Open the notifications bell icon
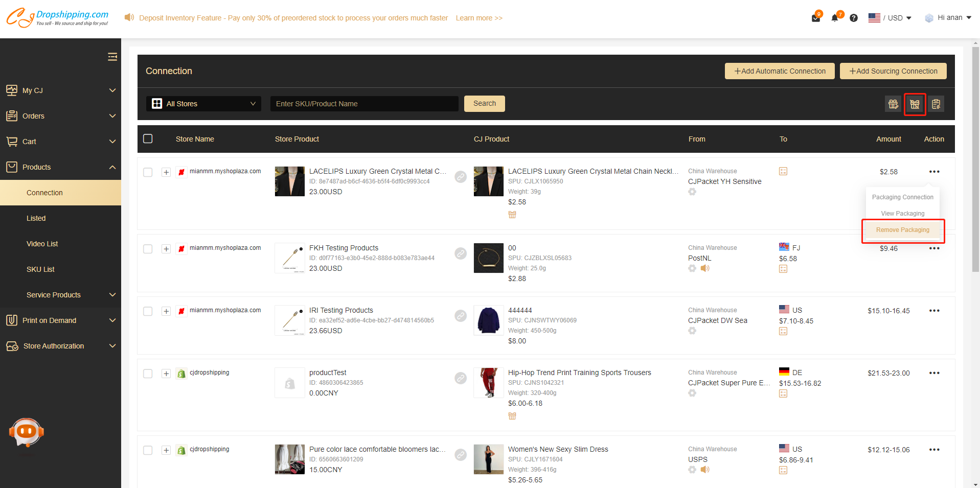This screenshot has width=980, height=488. 835,18
